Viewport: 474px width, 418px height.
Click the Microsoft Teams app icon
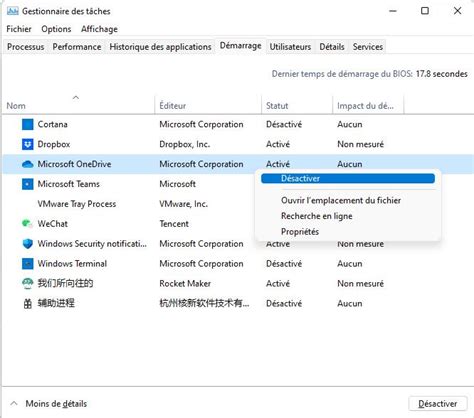[x=27, y=184]
